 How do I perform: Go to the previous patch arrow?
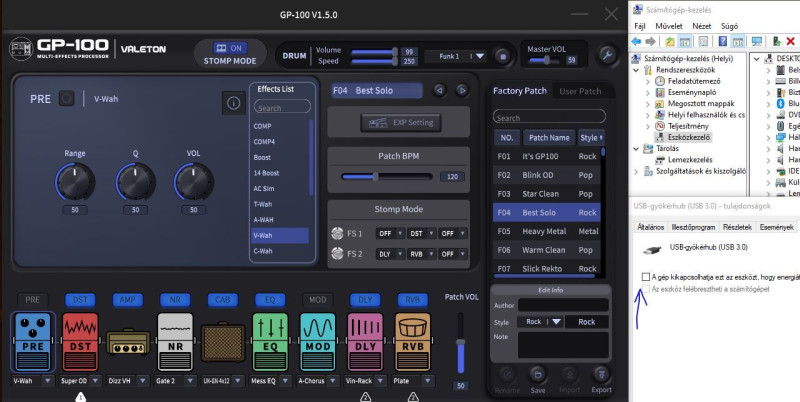(439, 90)
